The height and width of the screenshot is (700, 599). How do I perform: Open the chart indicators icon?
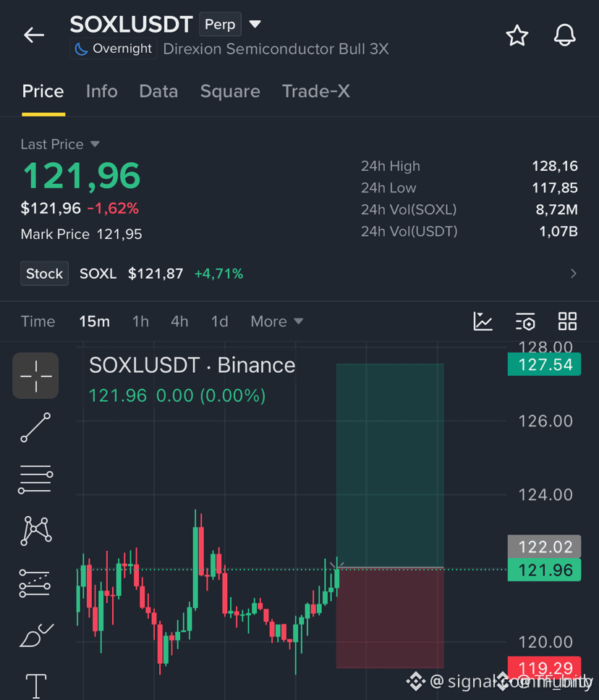pos(483,321)
